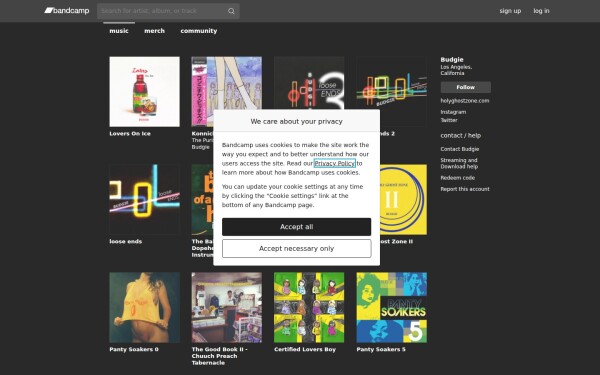Switch to the community tab
This screenshot has height=375, width=600.
pos(199,31)
